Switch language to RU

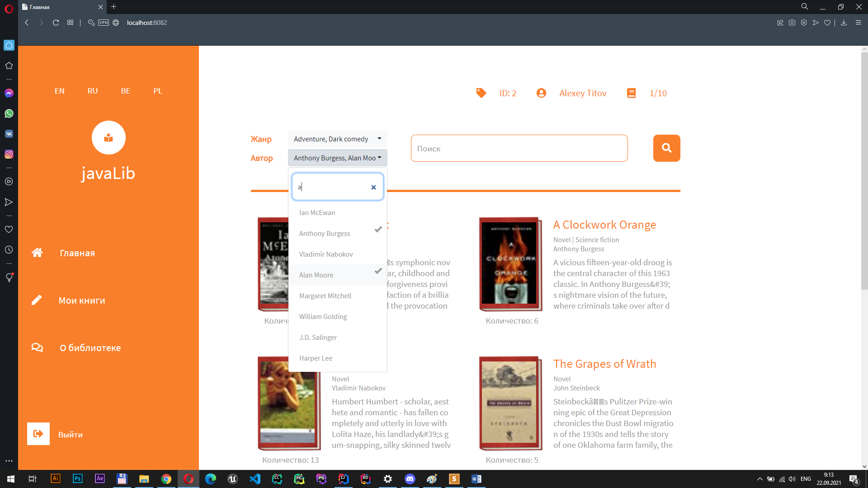(x=93, y=91)
